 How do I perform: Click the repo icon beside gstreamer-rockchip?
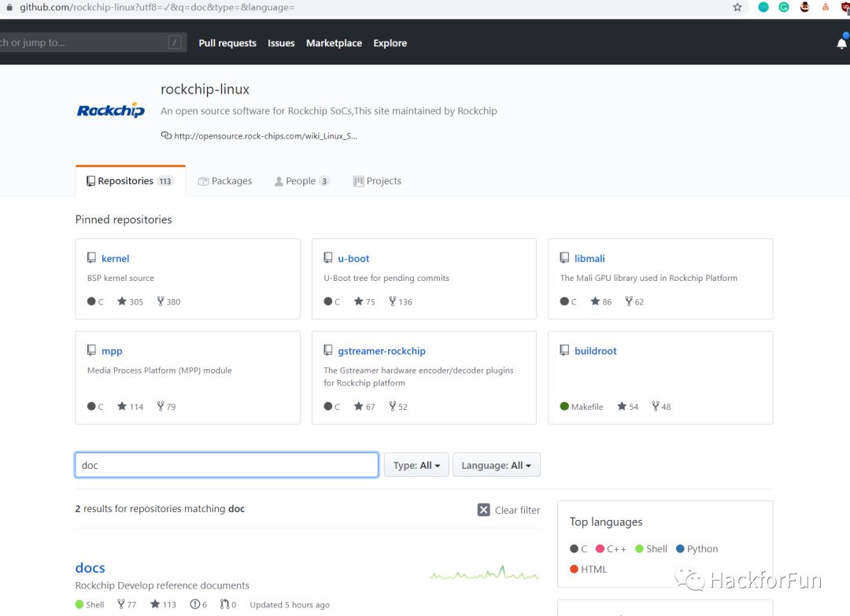tap(328, 351)
